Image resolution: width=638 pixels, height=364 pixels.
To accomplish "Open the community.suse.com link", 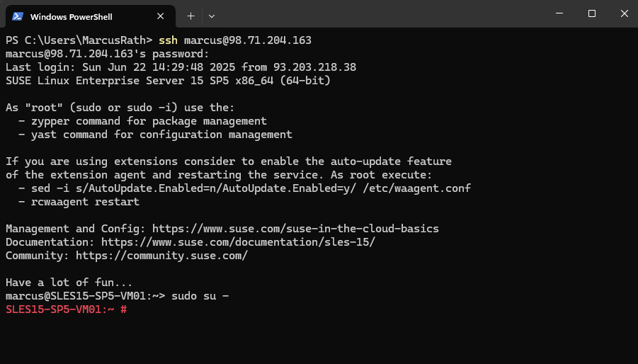I will tap(161, 256).
